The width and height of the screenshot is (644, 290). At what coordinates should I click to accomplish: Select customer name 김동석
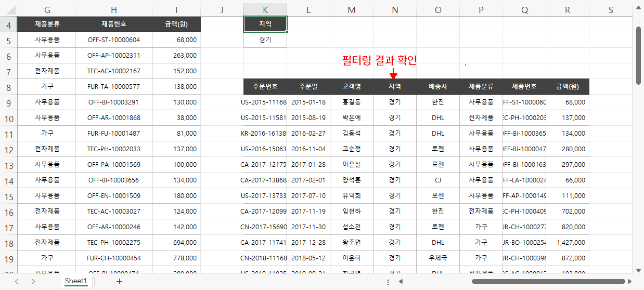(x=352, y=133)
